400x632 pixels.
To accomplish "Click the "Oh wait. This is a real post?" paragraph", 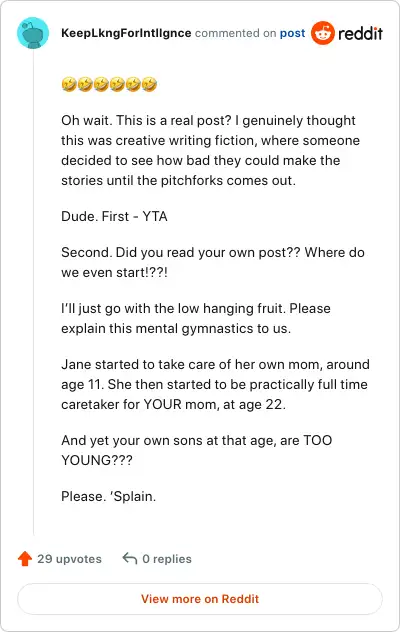I will tap(210, 150).
